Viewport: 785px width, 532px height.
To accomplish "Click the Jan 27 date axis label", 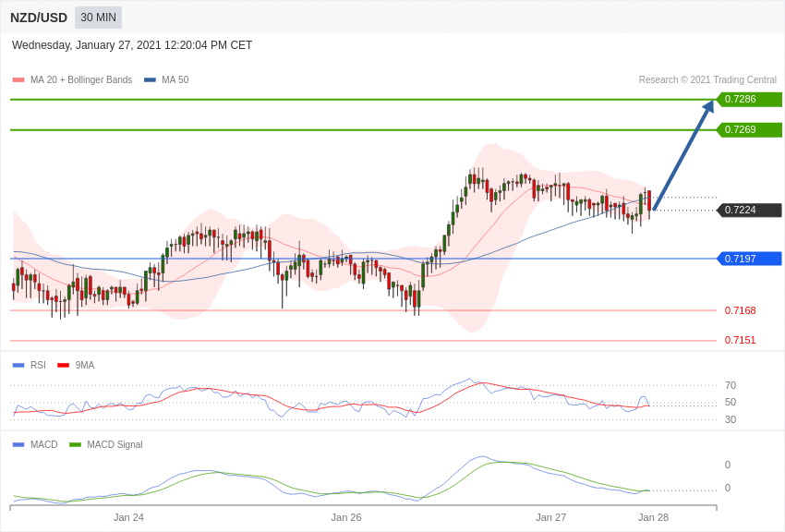I will coord(550,517).
